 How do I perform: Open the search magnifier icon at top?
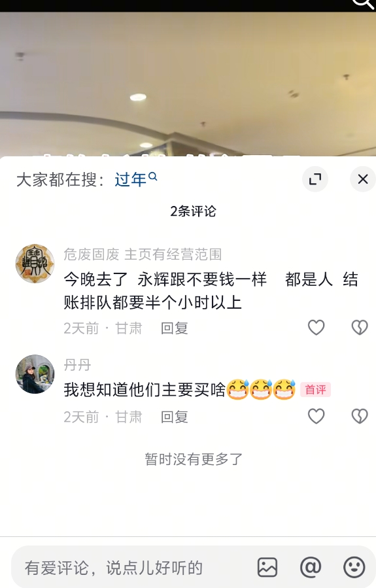click(x=363, y=3)
